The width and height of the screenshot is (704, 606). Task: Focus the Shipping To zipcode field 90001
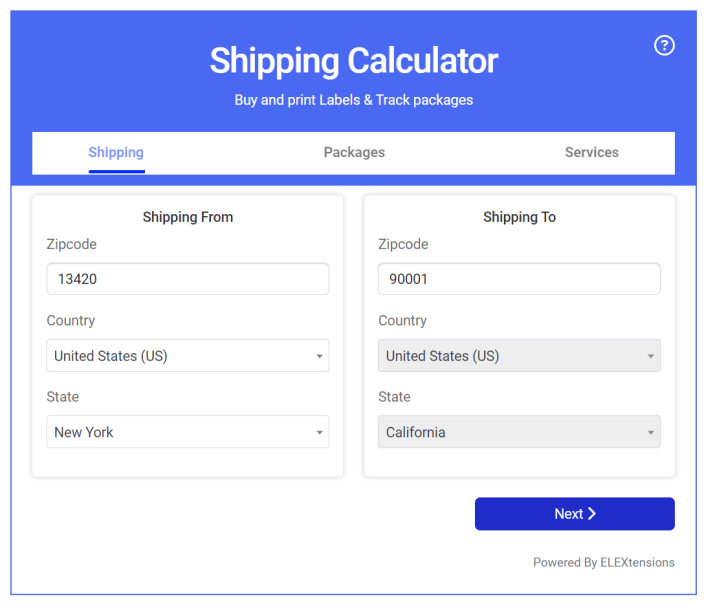pos(519,279)
